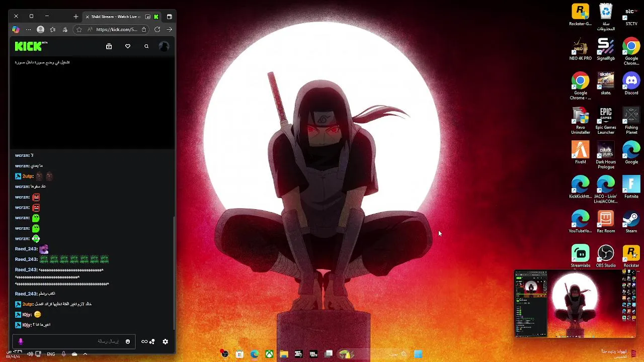
Task: Open the Edge profile icon
Action: pyautogui.click(x=41, y=30)
